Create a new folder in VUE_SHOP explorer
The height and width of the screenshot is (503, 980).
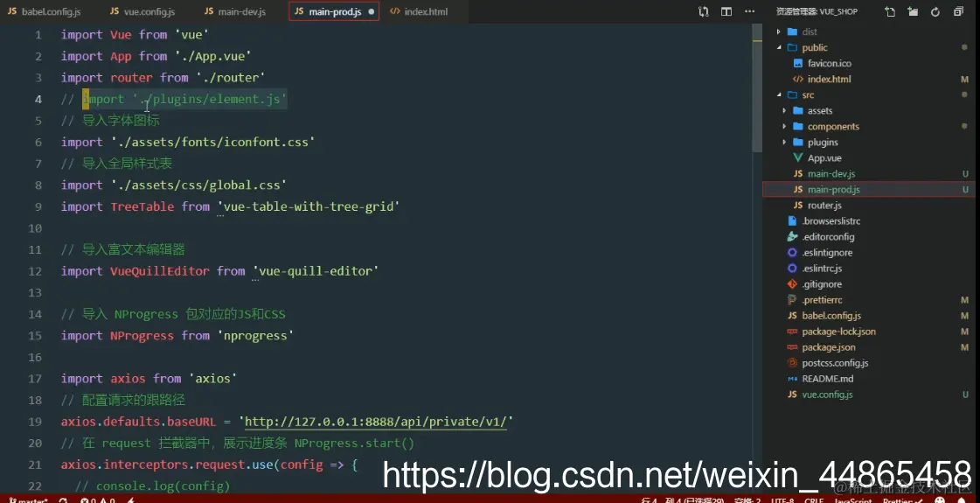pyautogui.click(x=913, y=11)
